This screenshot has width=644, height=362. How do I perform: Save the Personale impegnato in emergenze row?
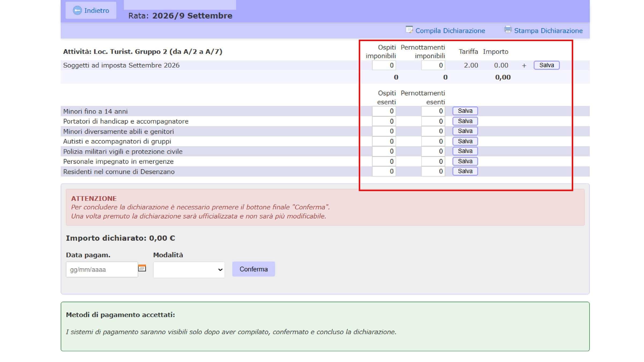point(465,161)
